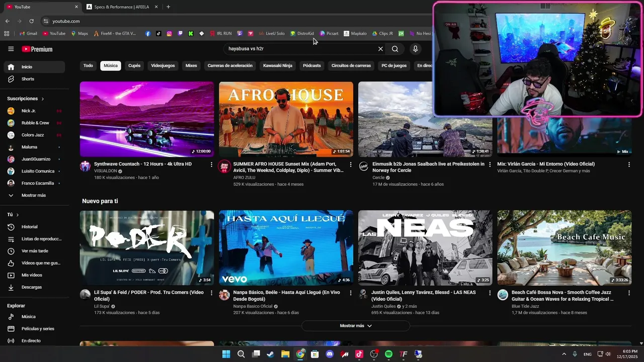The height and width of the screenshot is (362, 644).
Task: Open the Chrome apps grid bookmark icon
Action: (7, 34)
